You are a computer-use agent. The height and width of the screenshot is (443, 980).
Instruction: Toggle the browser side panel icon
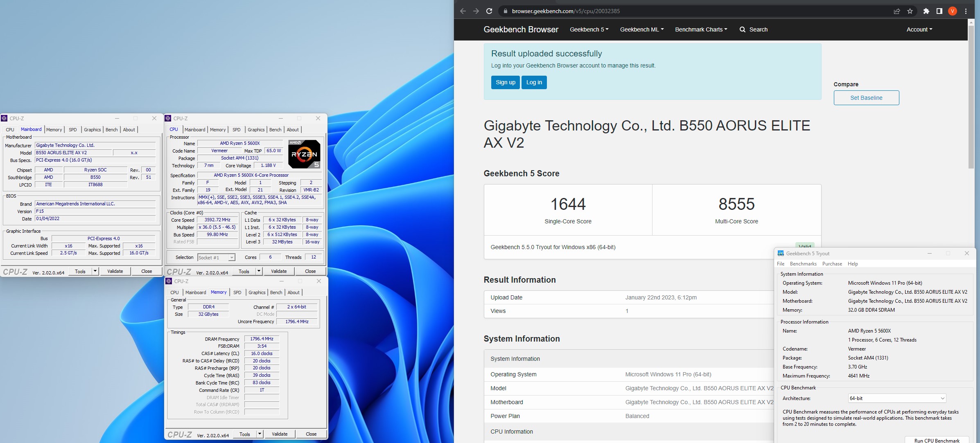point(939,11)
